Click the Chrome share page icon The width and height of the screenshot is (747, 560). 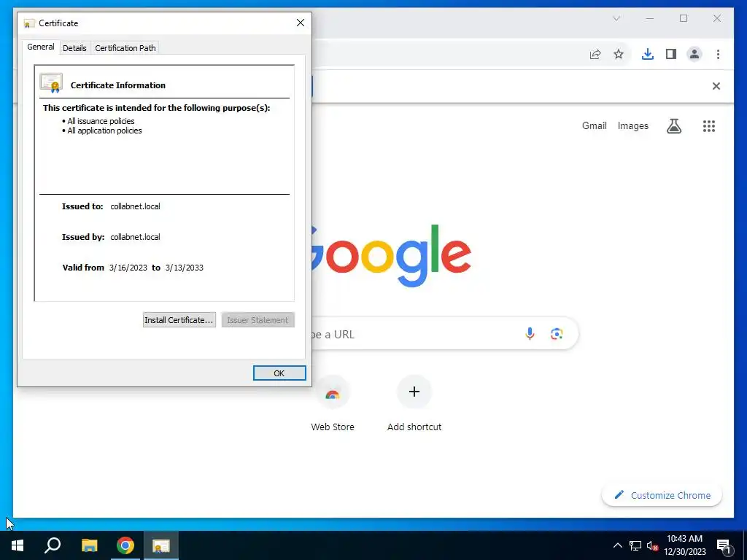[595, 54]
